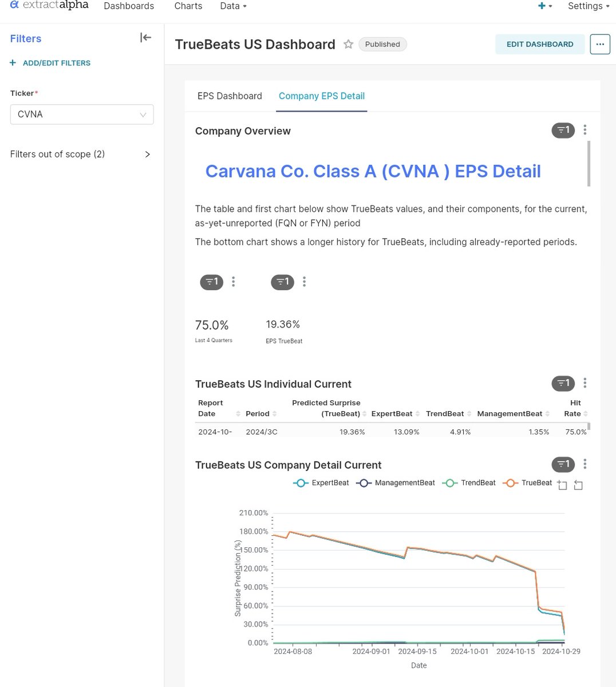The image size is (616, 687).
Task: Expand Filters out of scope (2)
Action: click(81, 154)
